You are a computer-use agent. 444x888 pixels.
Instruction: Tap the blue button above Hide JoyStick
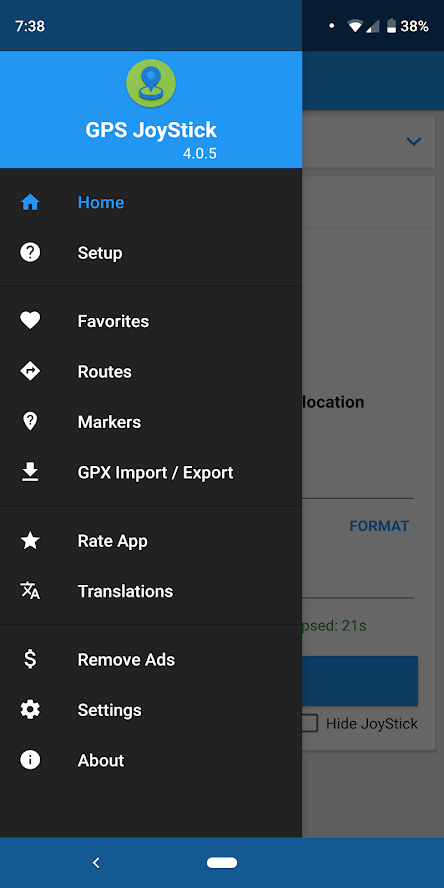click(360, 681)
